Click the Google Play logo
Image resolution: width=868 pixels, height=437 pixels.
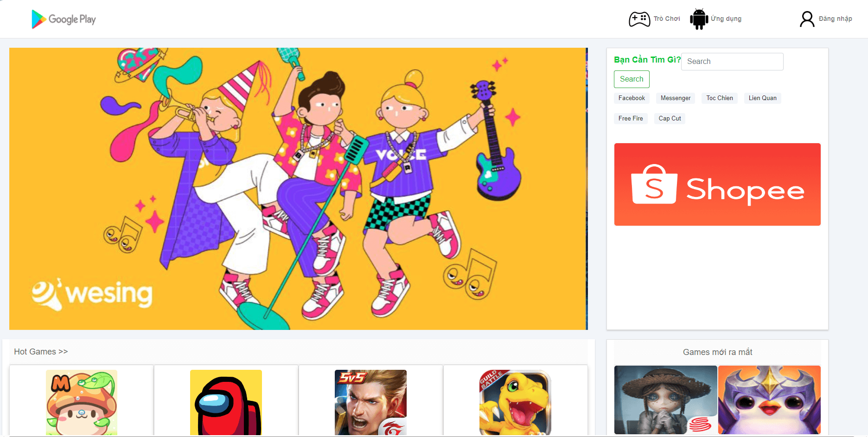point(64,19)
